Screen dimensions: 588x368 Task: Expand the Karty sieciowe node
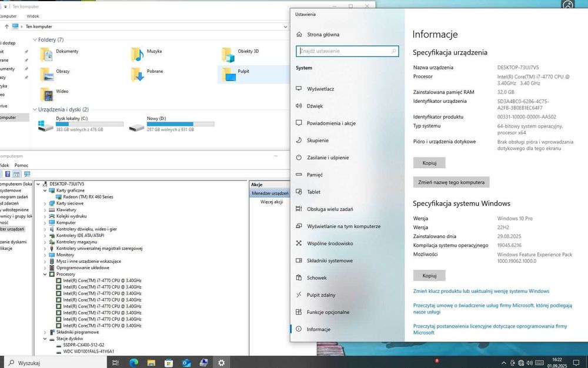click(45, 203)
